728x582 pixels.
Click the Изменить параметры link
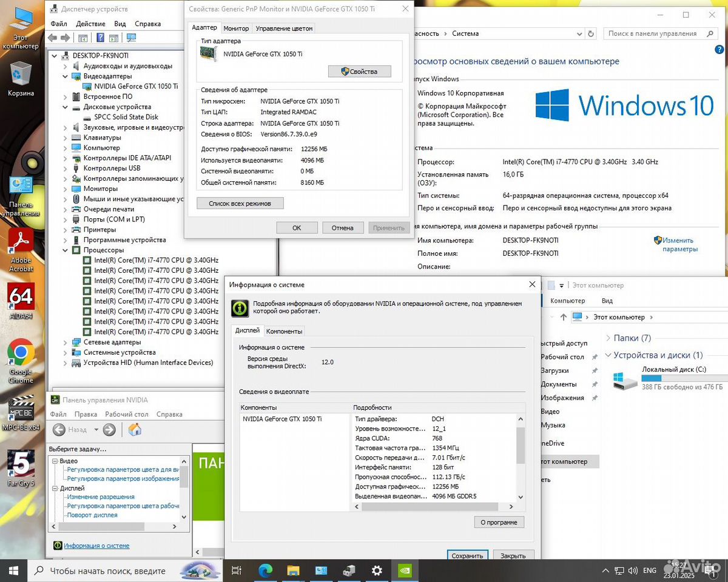(x=679, y=245)
